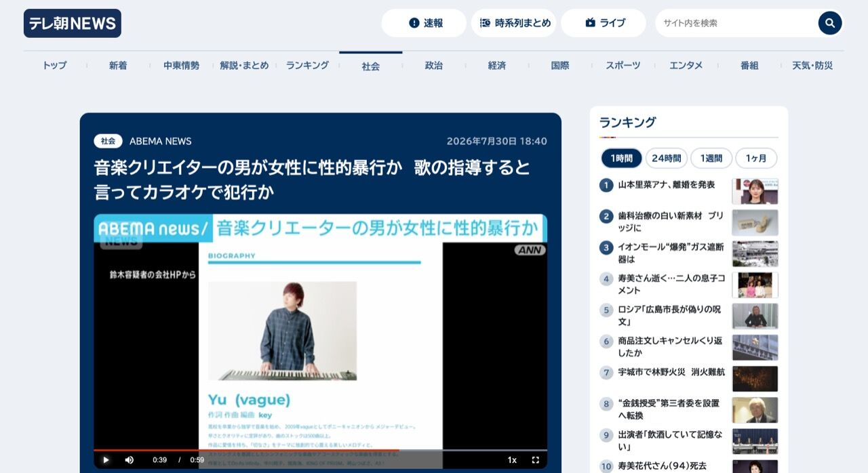
Task: Click the 社会 category tag on article
Action: (108, 141)
